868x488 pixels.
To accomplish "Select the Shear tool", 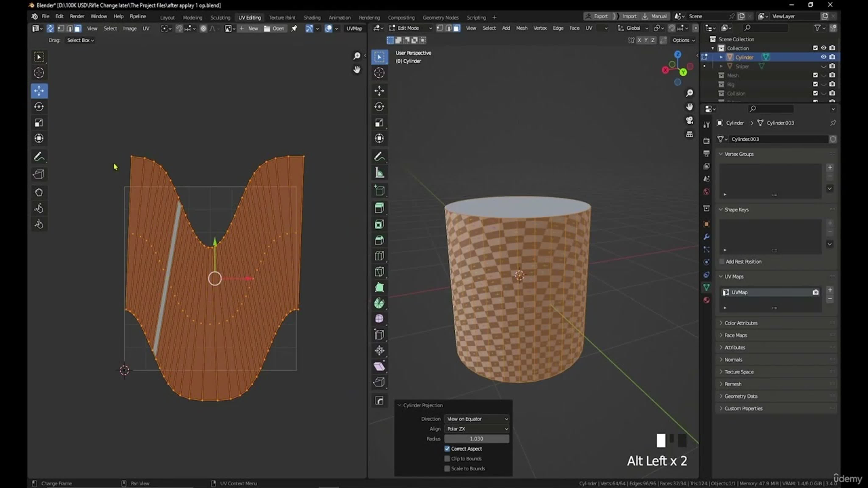I will coord(379,366).
